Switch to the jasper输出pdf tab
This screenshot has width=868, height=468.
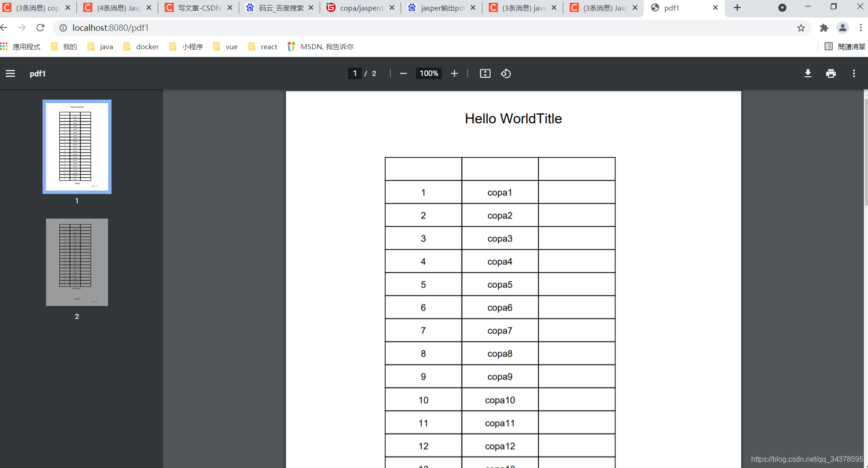point(442,8)
